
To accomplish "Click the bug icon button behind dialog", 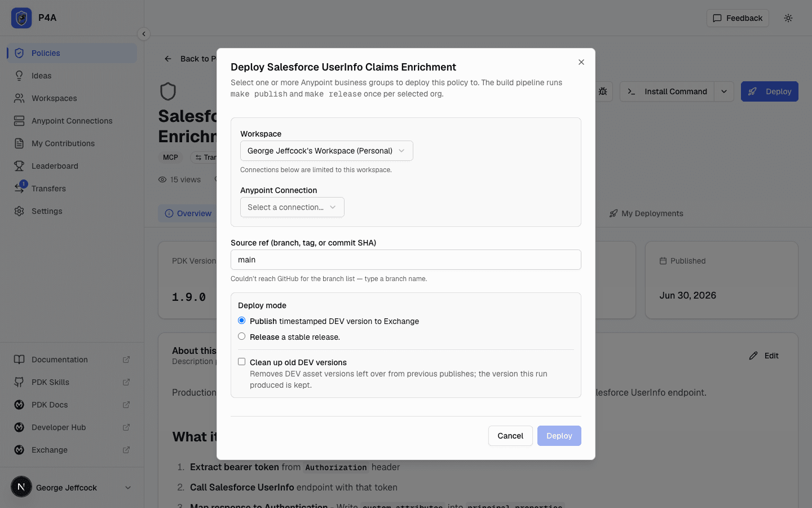I will point(603,91).
